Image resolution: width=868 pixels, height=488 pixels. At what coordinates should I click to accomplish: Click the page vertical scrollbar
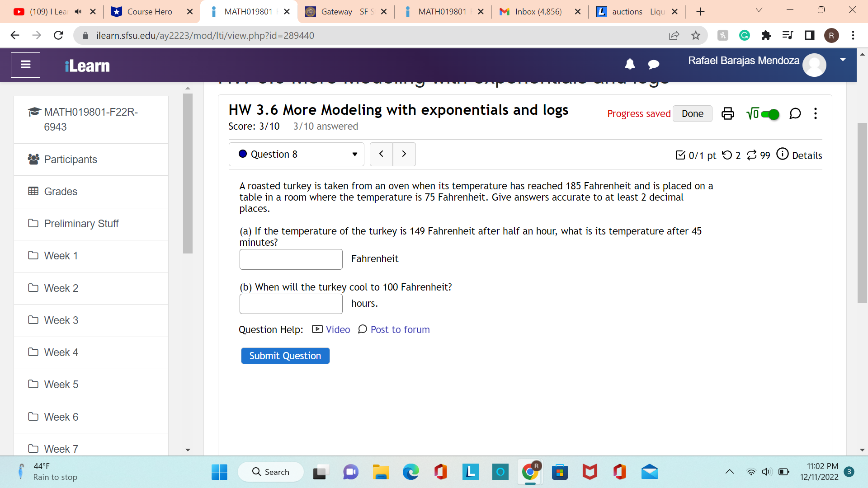862,212
